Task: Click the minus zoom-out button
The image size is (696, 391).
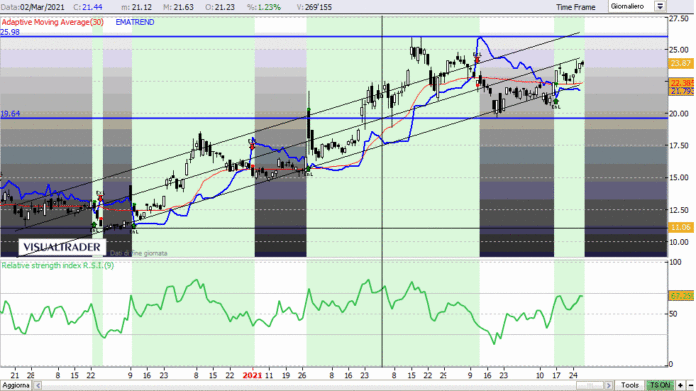Action: click(691, 385)
